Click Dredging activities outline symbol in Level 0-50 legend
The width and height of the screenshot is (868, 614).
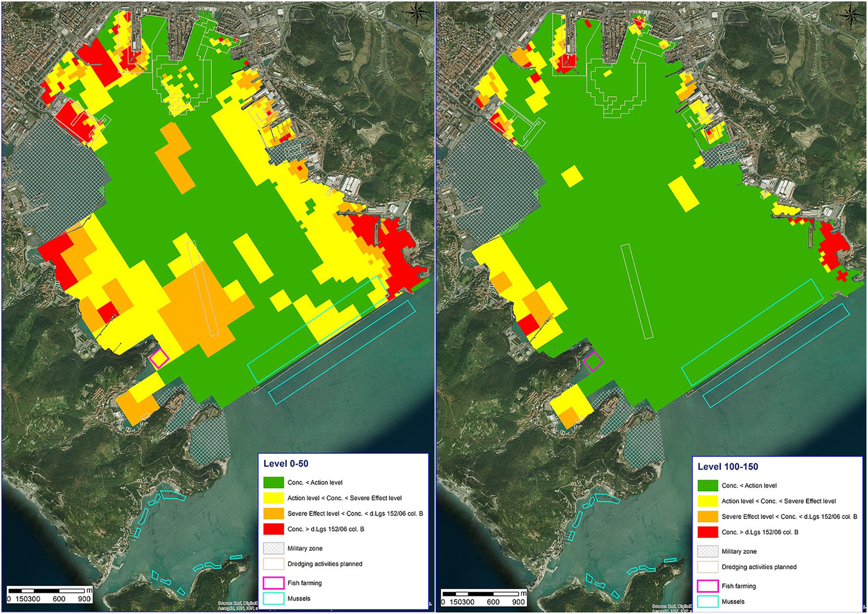(274, 564)
